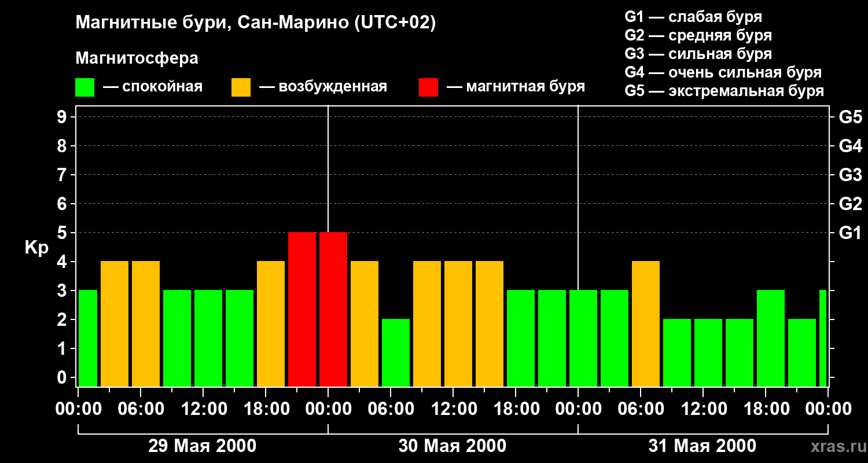Click the '06:00' time label under 31 May

tap(641, 409)
